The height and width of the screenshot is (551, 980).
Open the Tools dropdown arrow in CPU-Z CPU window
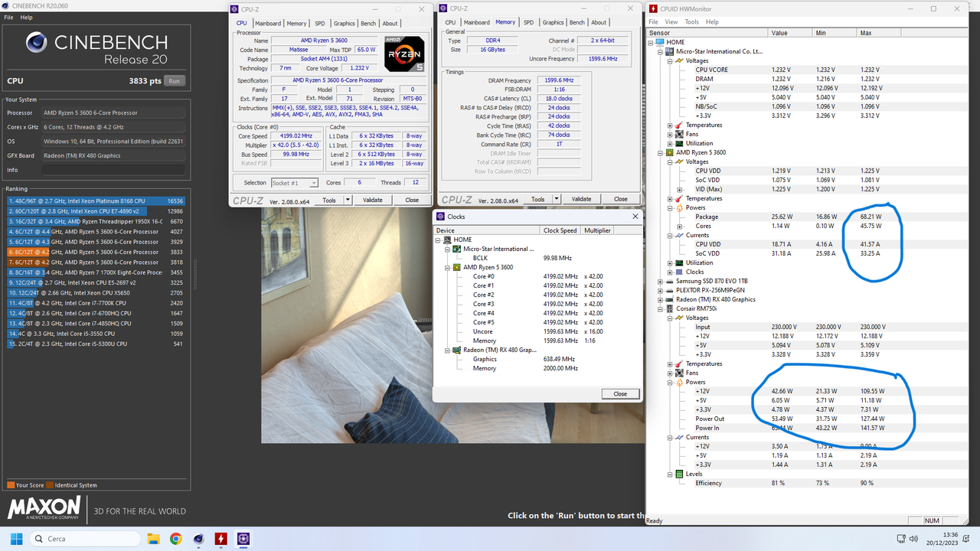(347, 200)
